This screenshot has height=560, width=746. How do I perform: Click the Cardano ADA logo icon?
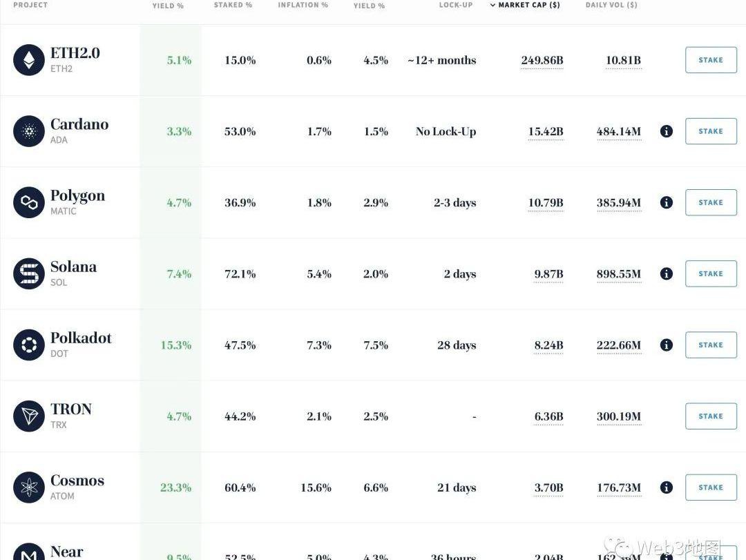point(29,131)
